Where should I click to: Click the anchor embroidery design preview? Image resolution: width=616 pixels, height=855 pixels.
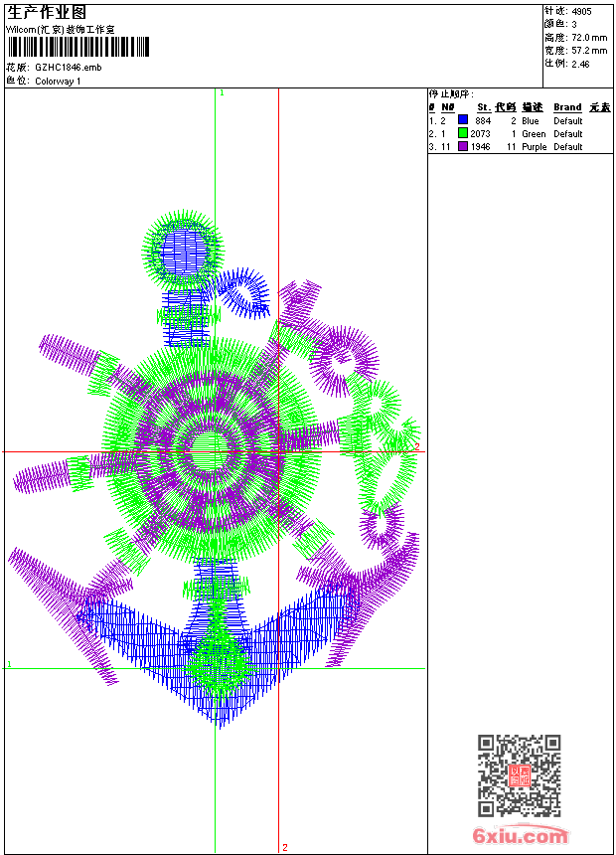[x=215, y=470]
